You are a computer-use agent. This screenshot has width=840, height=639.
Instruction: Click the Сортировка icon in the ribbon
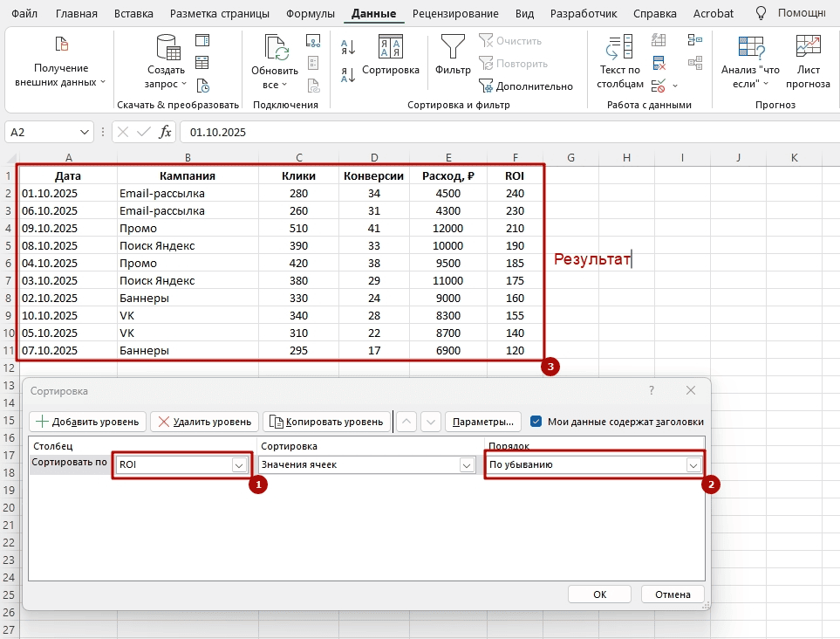coord(390,47)
